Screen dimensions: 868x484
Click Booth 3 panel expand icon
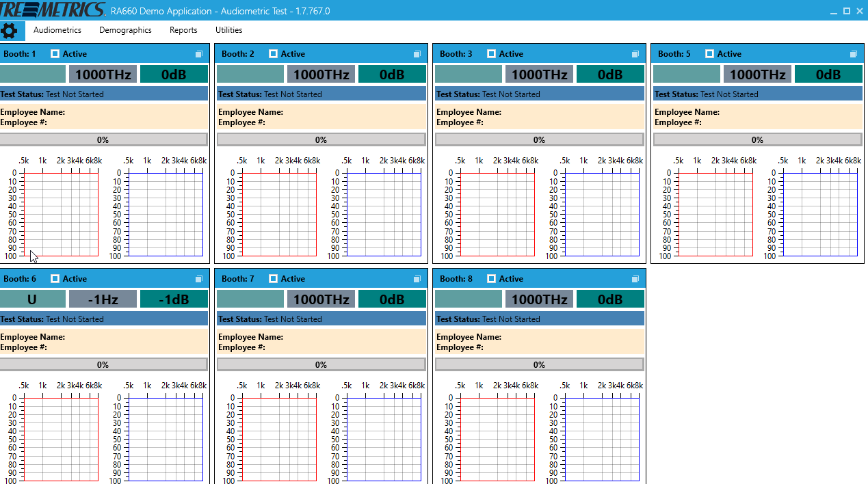[x=635, y=54]
